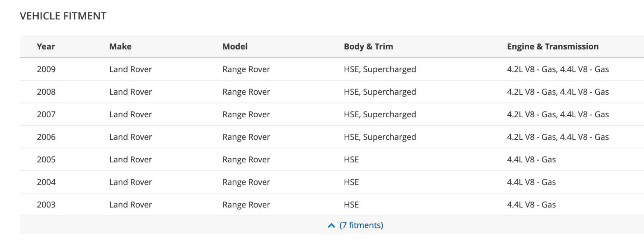
Task: Click the (7 fitments) link
Action: pyautogui.click(x=361, y=225)
